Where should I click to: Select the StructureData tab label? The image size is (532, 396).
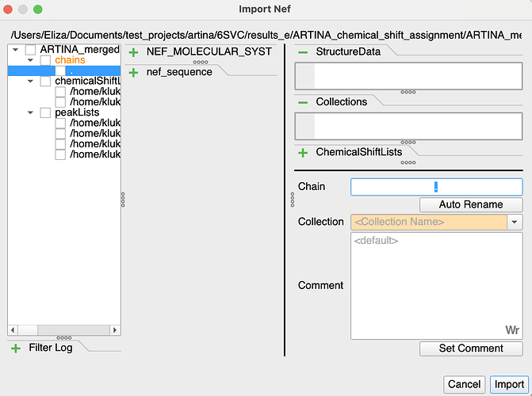pyautogui.click(x=348, y=51)
